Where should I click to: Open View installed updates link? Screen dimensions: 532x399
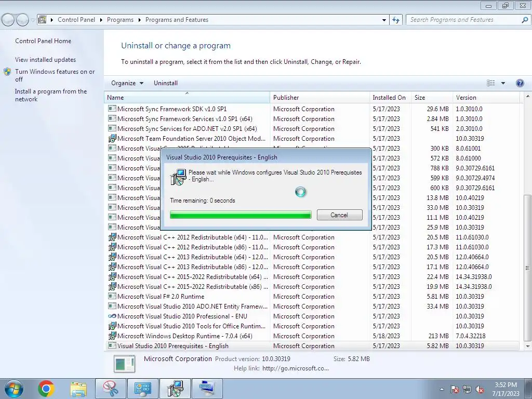click(46, 60)
